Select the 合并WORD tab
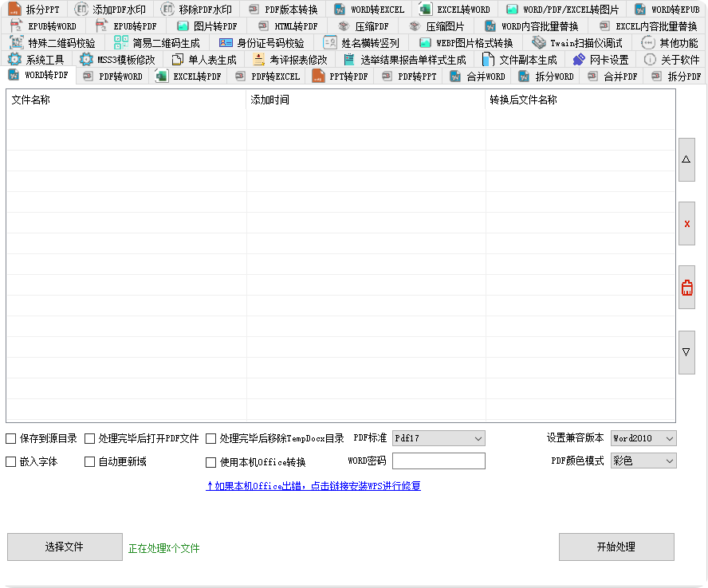Image resolution: width=708 pixels, height=588 pixels. pos(478,76)
